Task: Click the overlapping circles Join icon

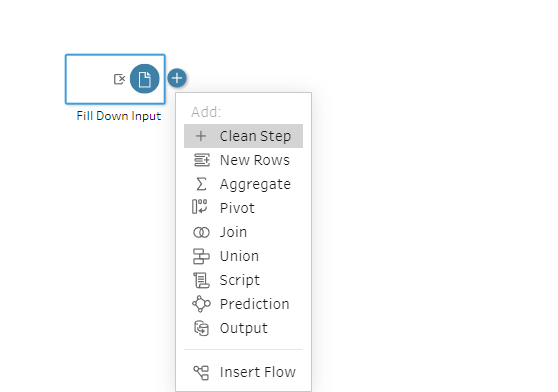Action: click(x=201, y=233)
